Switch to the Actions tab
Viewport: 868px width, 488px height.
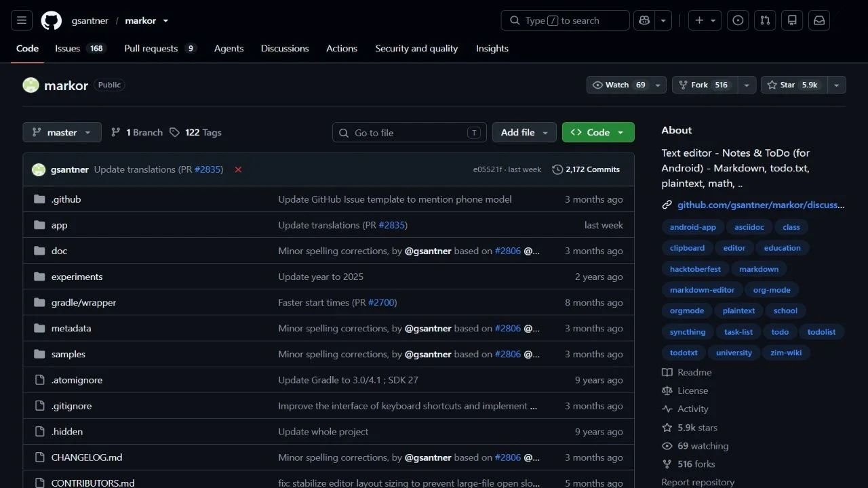[x=342, y=48]
